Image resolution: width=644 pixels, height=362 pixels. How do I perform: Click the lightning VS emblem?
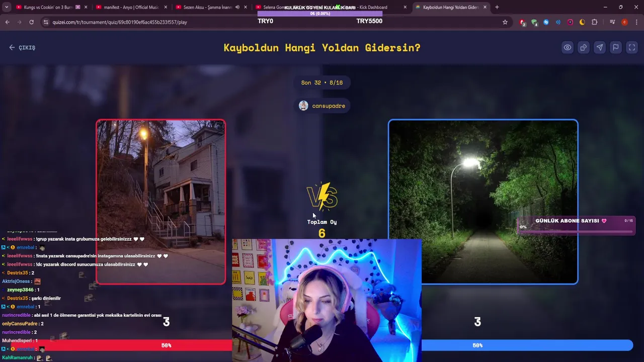click(x=322, y=197)
